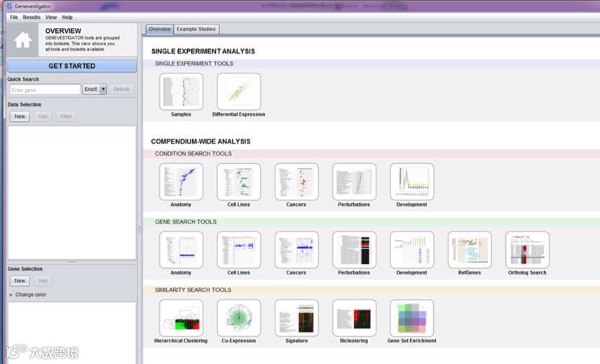The image size is (600, 364).
Task: Click the Quick Search Search button
Action: [121, 90]
